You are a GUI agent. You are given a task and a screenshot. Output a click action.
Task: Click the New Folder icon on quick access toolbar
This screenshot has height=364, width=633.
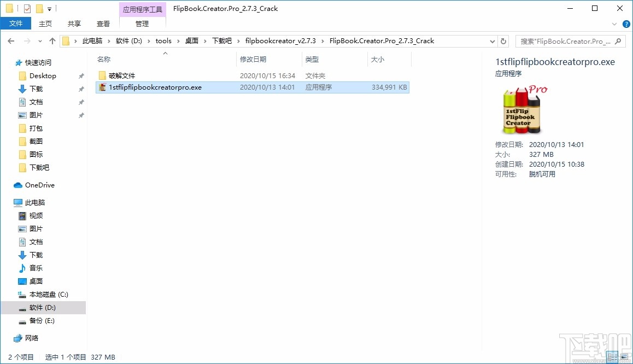point(39,8)
